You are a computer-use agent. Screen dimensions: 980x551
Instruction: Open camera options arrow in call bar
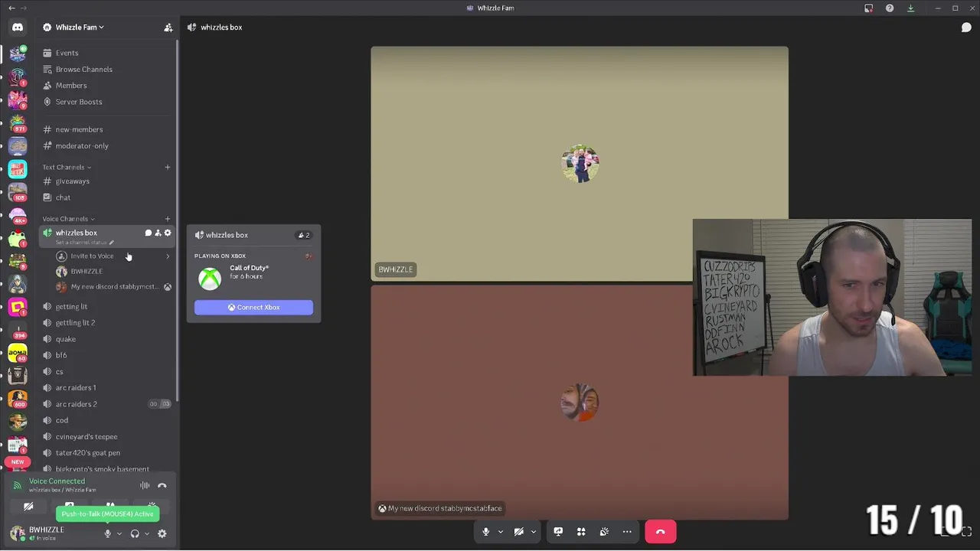tap(534, 532)
